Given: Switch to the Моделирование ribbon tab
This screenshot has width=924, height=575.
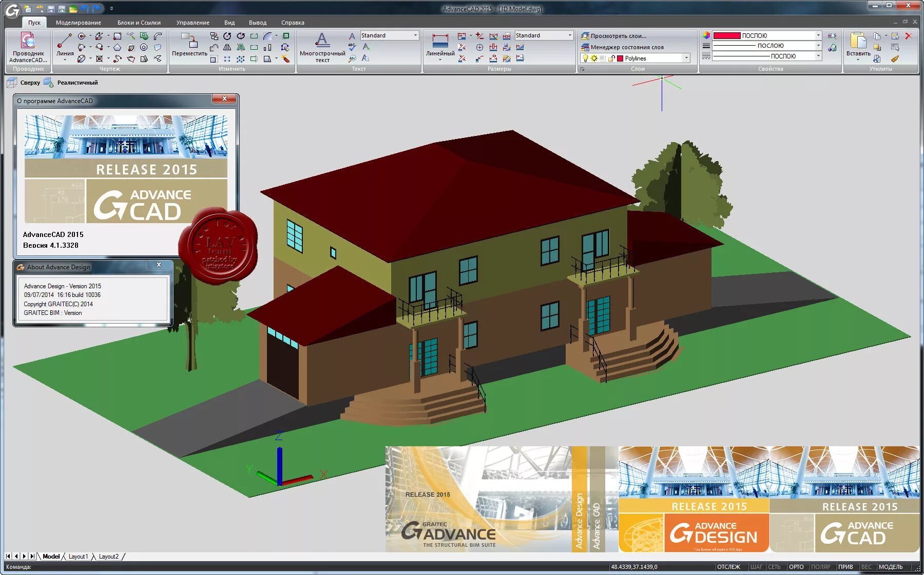Looking at the screenshot, I should (x=80, y=23).
